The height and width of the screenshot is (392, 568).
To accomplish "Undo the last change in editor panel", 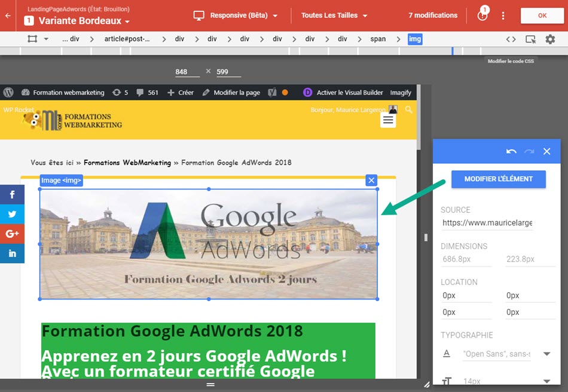I will (x=511, y=151).
